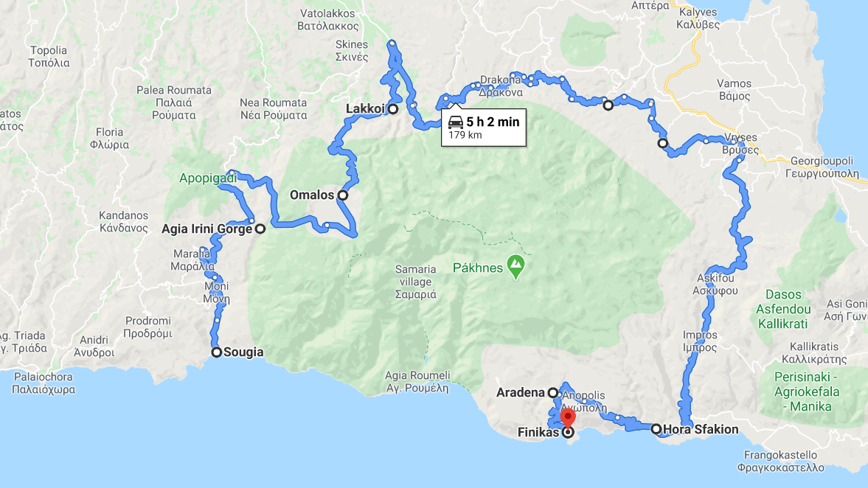Click the red Finikas destination pin
The width and height of the screenshot is (868, 488).
coord(568,418)
